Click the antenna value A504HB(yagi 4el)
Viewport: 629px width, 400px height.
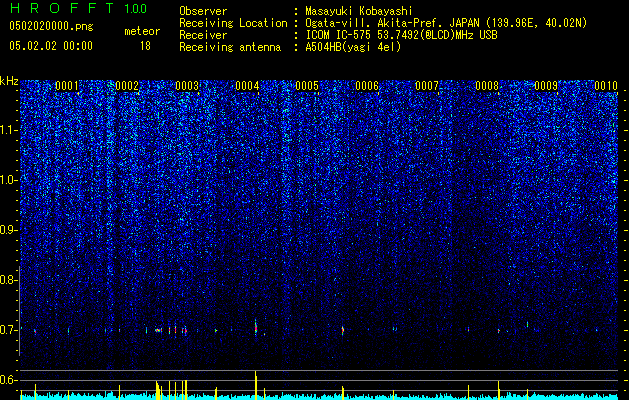[353, 47]
